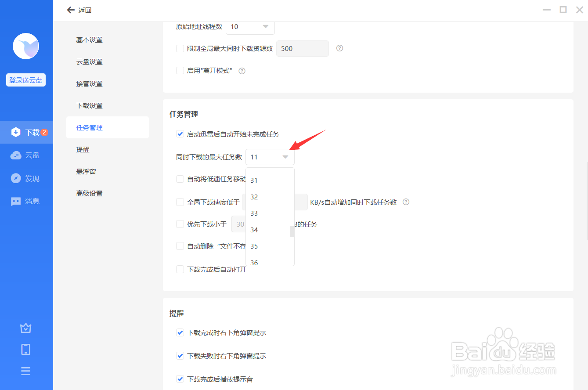
Task: Maximize the application window
Action: [x=563, y=10]
